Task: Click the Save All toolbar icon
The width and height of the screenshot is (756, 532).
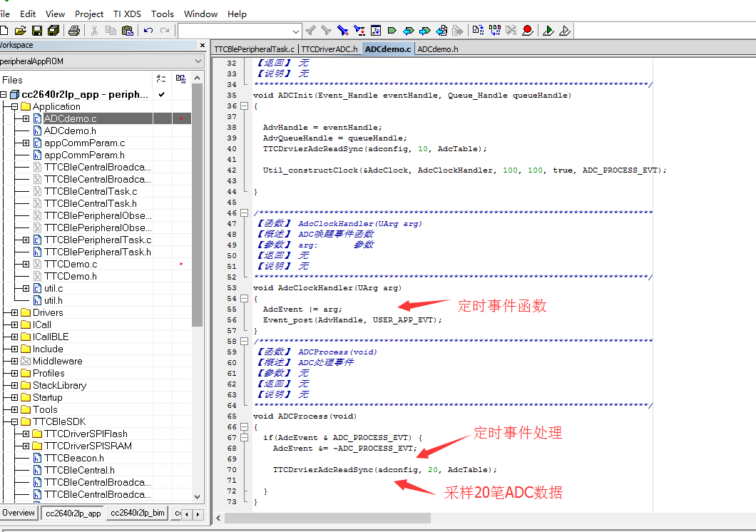Action: (x=53, y=31)
